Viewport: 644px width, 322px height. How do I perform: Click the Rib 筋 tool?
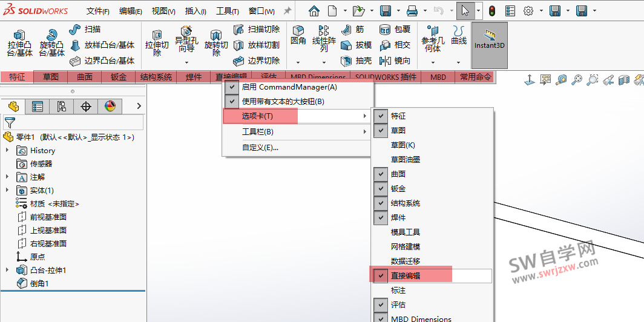click(x=352, y=30)
